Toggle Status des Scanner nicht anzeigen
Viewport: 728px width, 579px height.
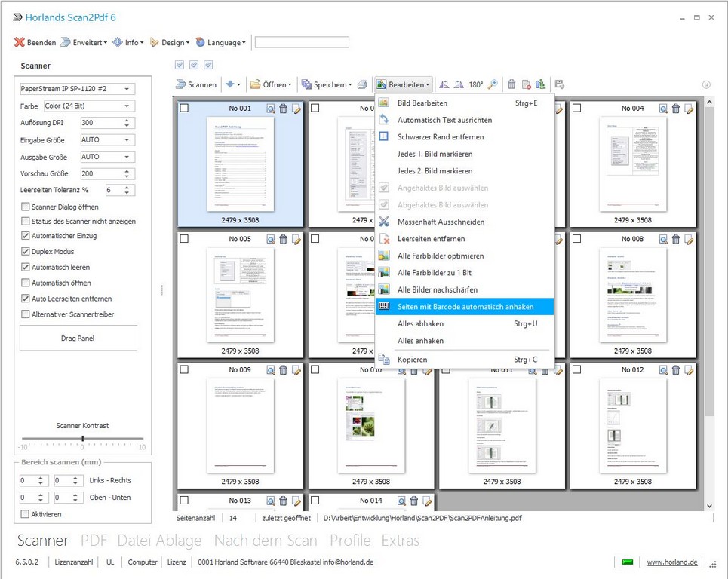pyautogui.click(x=26, y=222)
